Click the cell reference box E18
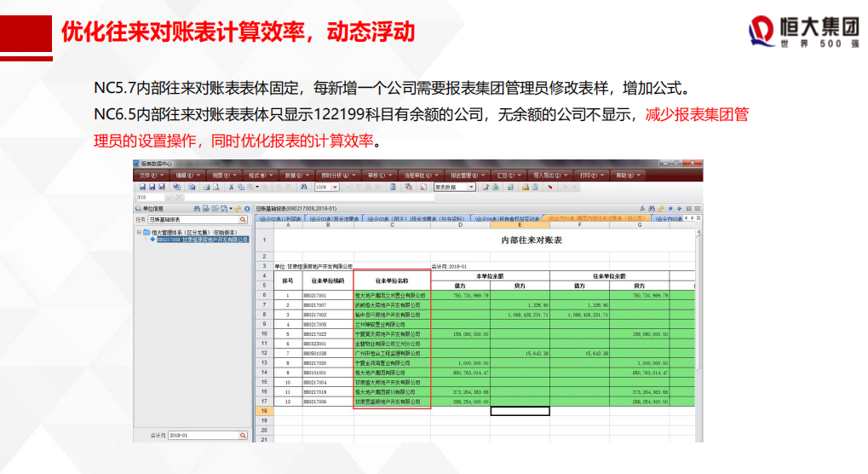 [x=149, y=197]
